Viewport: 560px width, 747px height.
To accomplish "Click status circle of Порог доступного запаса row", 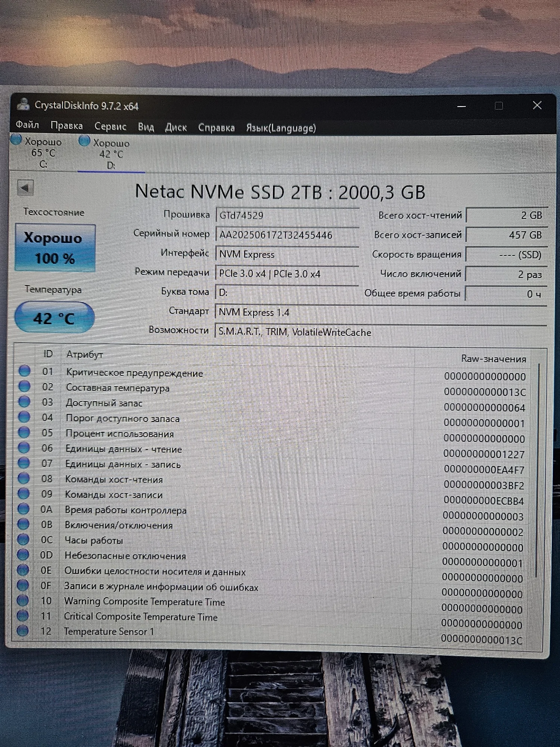I will pyautogui.click(x=24, y=417).
